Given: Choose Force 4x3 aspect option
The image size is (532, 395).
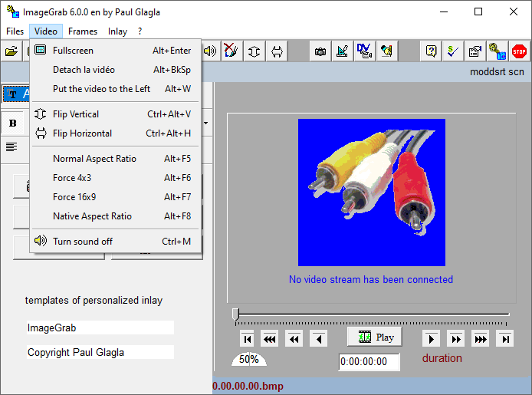Looking at the screenshot, I should pyautogui.click(x=116, y=177).
